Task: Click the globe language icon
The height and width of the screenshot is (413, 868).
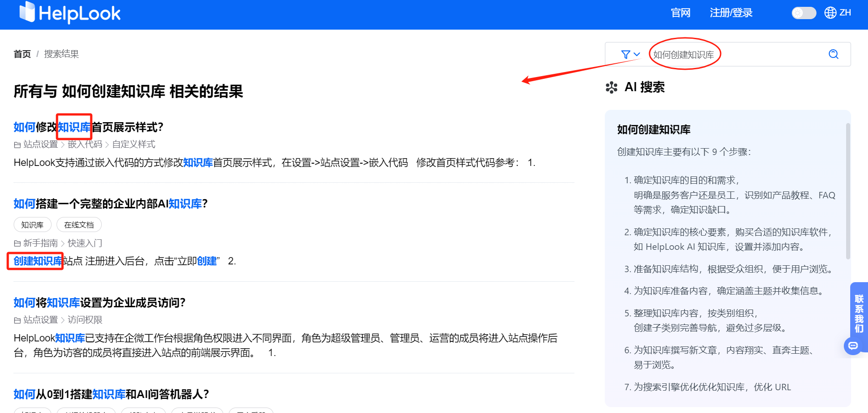Action: pyautogui.click(x=830, y=13)
